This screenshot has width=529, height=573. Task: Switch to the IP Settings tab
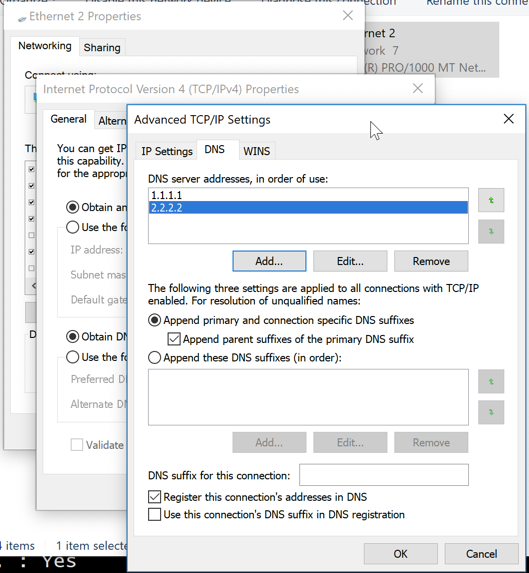[x=167, y=151]
